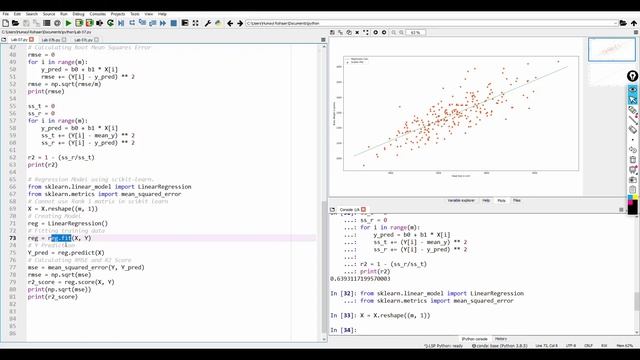
Task: Open the View menu
Action: [149, 14]
